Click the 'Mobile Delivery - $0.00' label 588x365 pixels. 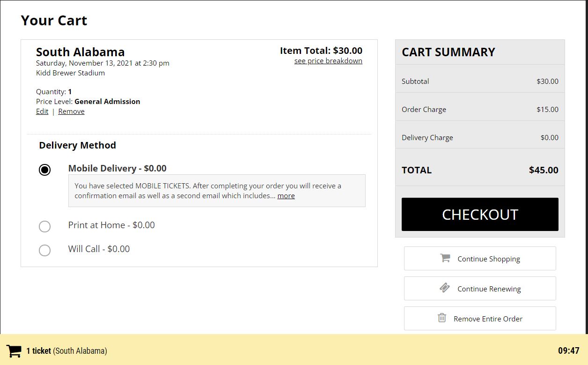(x=117, y=169)
